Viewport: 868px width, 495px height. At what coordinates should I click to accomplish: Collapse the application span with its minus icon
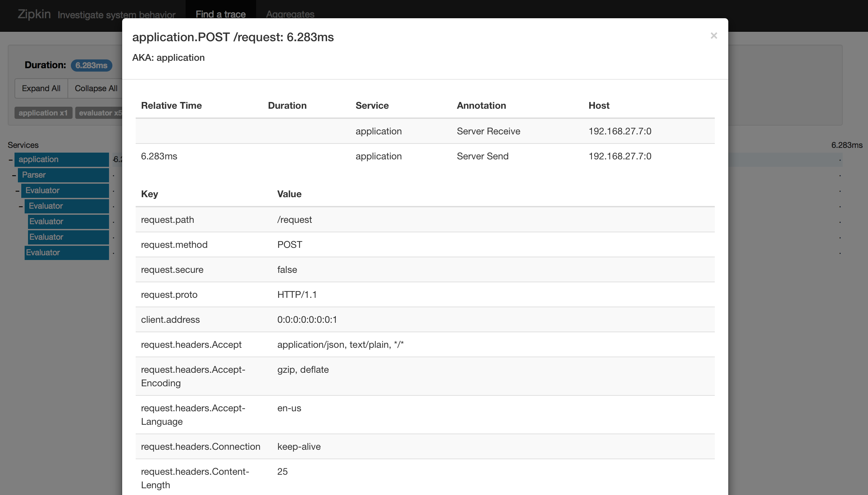[10, 159]
